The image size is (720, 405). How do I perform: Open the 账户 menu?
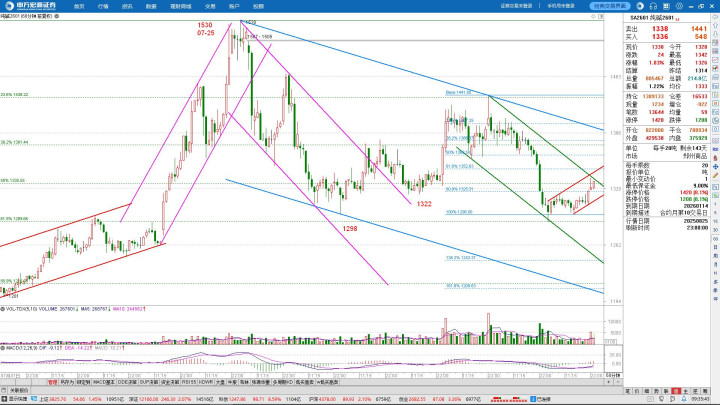pyautogui.click(x=234, y=6)
